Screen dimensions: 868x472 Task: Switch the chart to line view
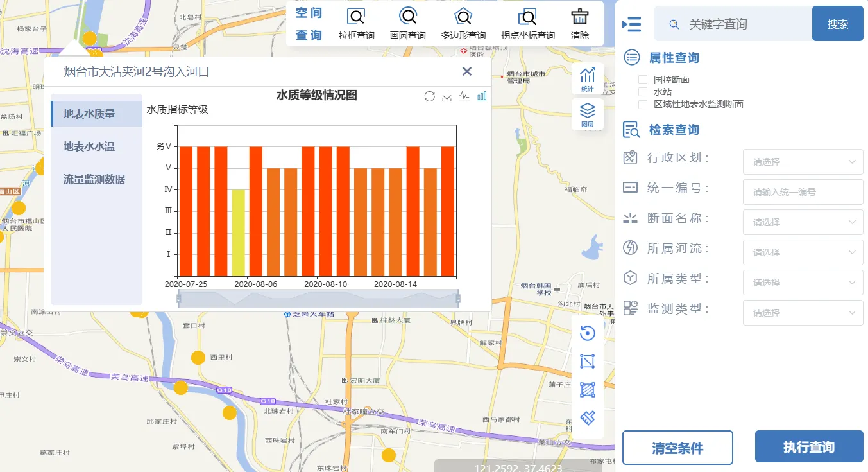tap(464, 96)
